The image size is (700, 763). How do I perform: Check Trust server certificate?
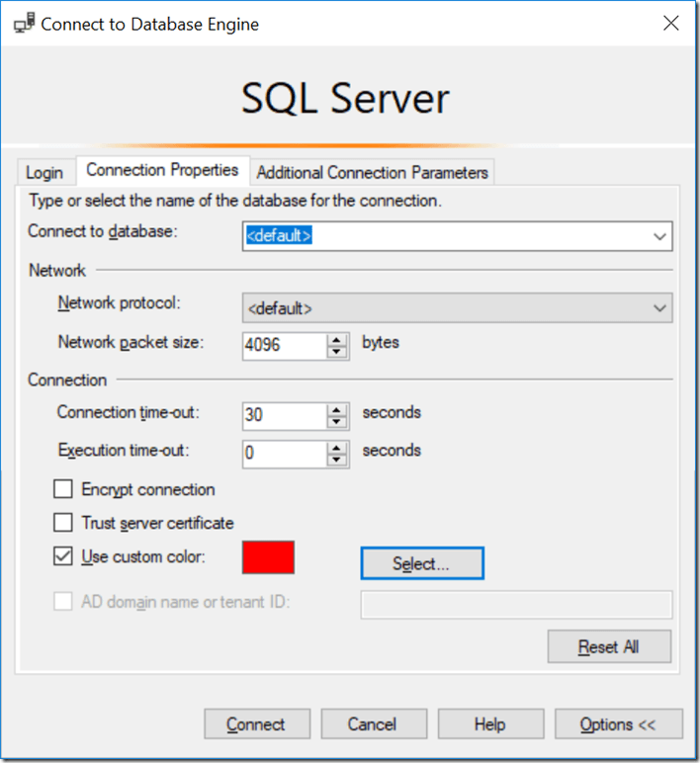click(63, 523)
